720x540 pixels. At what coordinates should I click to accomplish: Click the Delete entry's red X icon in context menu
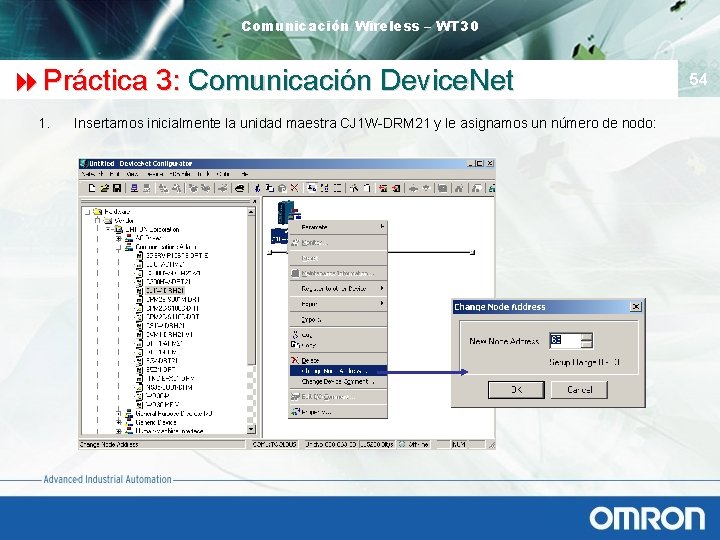click(295, 360)
